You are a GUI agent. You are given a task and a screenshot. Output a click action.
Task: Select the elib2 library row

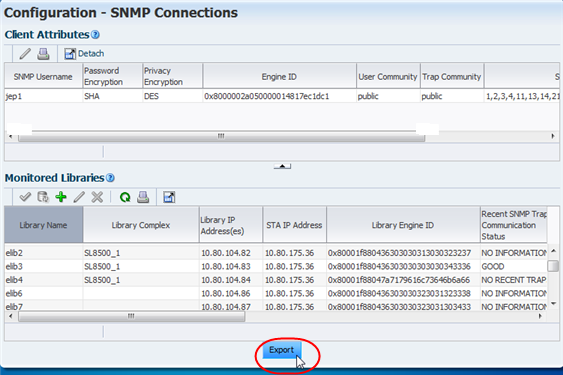pos(276,253)
